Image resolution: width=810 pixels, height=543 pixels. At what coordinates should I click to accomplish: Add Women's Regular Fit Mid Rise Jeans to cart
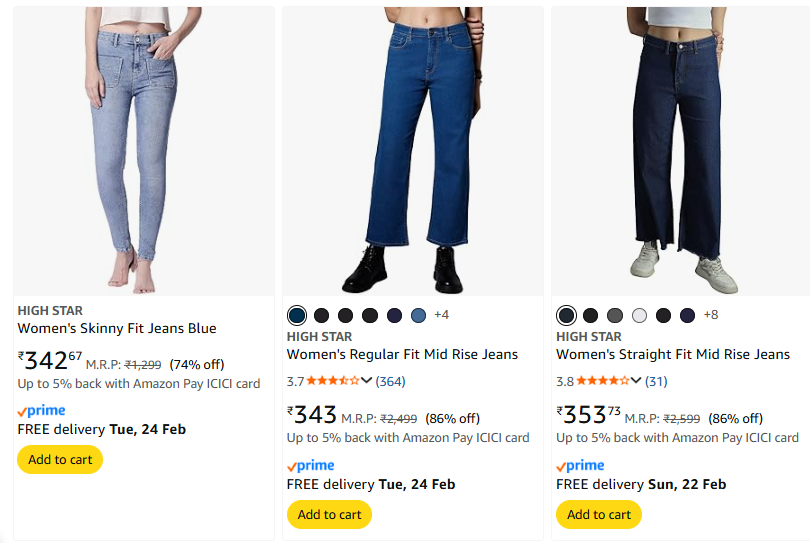click(329, 515)
